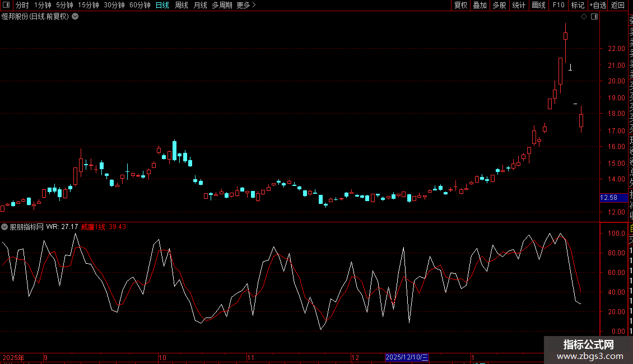
Task: Select the 日线 daily period tab
Action: (162, 5)
